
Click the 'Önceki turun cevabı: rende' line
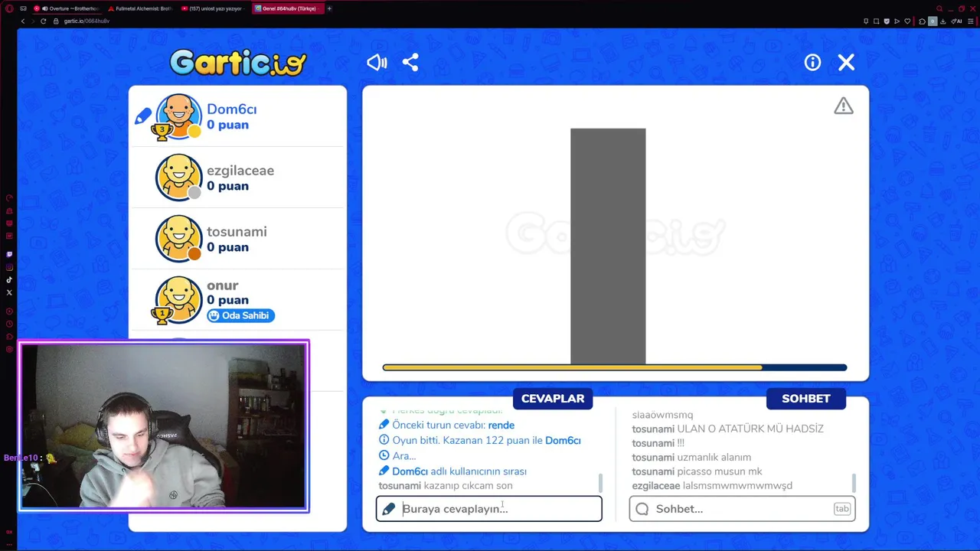coord(446,425)
